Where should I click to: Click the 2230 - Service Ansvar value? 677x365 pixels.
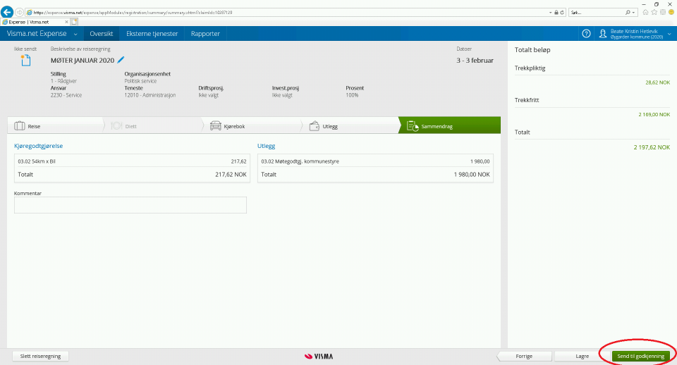[x=66, y=95]
